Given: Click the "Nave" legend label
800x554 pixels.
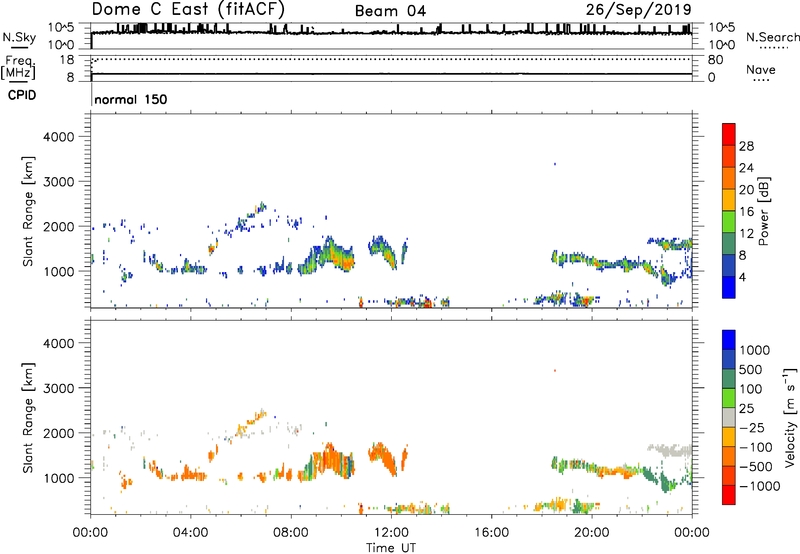Looking at the screenshot, I should pyautogui.click(x=761, y=69).
